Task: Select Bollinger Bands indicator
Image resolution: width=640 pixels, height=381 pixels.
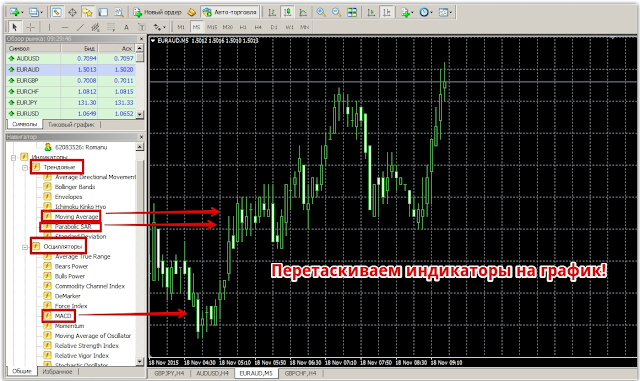Action: [x=75, y=187]
